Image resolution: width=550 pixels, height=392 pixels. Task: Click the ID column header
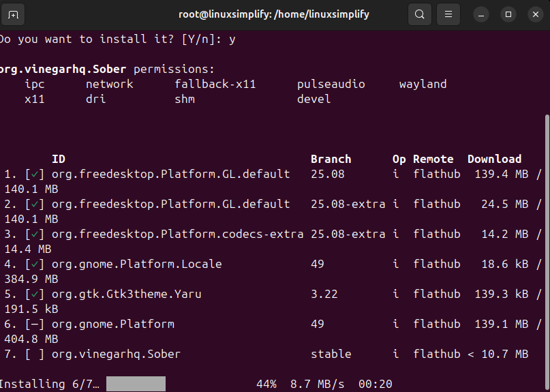(59, 160)
